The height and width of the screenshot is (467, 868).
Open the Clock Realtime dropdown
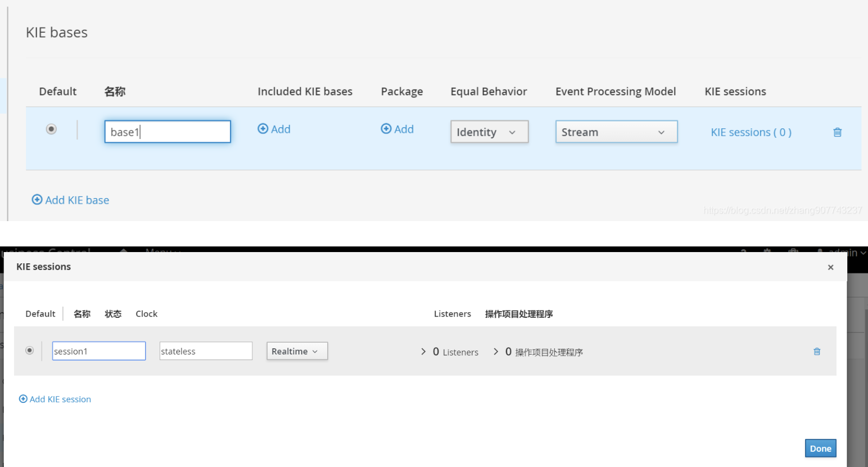click(x=297, y=351)
